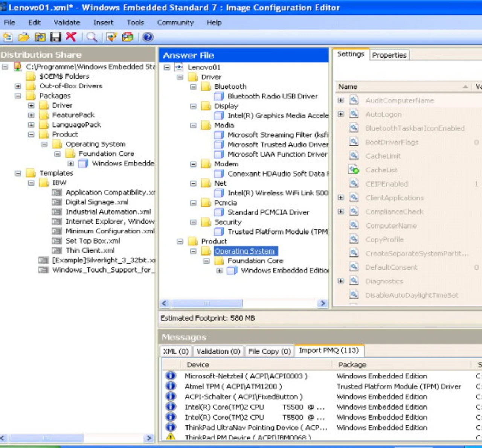Collapse the Templates node
Image resolution: width=482 pixels, height=448 pixels.
point(18,173)
